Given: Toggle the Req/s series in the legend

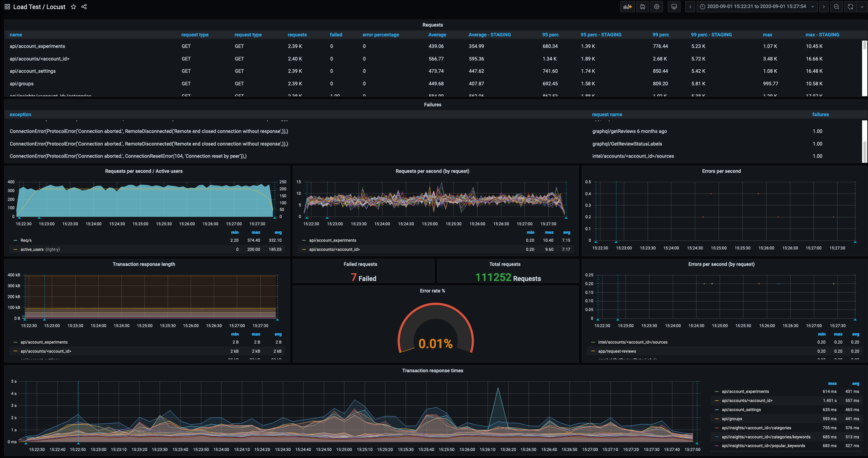Looking at the screenshot, I should point(26,240).
